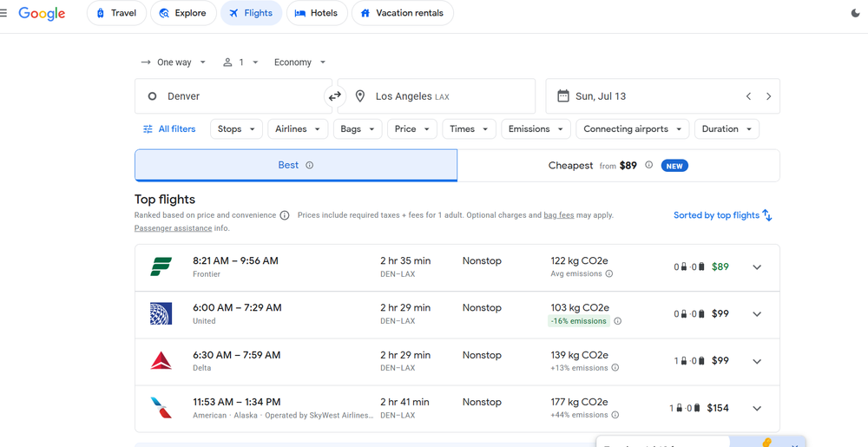Open the Price filter dropdown

pos(411,129)
